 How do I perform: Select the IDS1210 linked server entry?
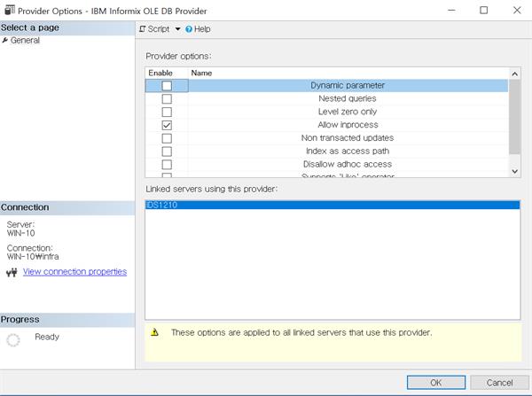[332, 205]
